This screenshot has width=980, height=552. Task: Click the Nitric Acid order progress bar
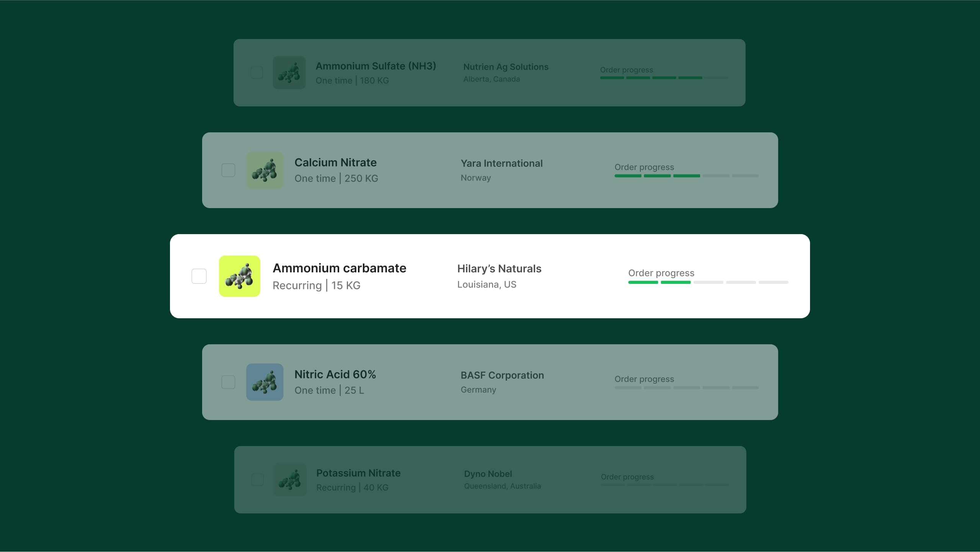click(687, 388)
